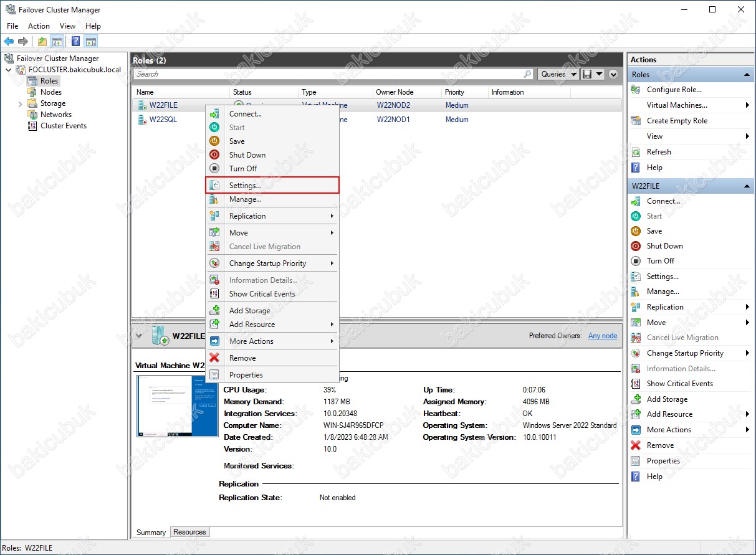Viewport: 756px width, 555px height.
Task: Click the Refresh icon in the Actions pane
Action: [636, 152]
